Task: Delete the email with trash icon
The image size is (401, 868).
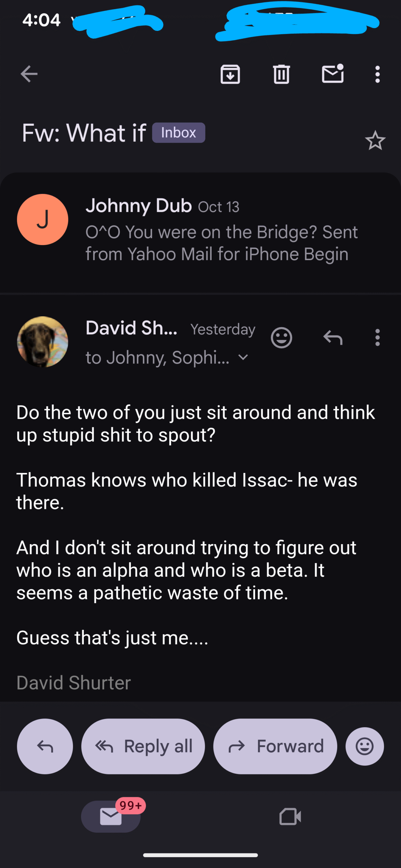Action: 281,74
